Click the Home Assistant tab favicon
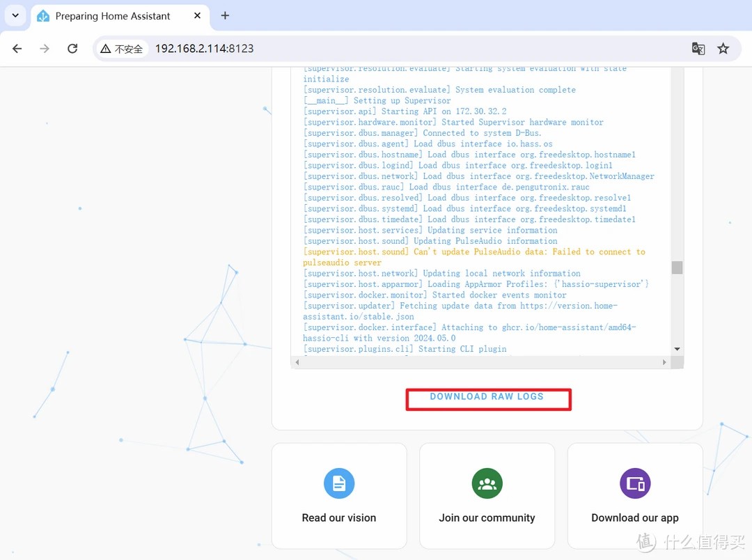This screenshot has width=752, height=560. pos(43,16)
